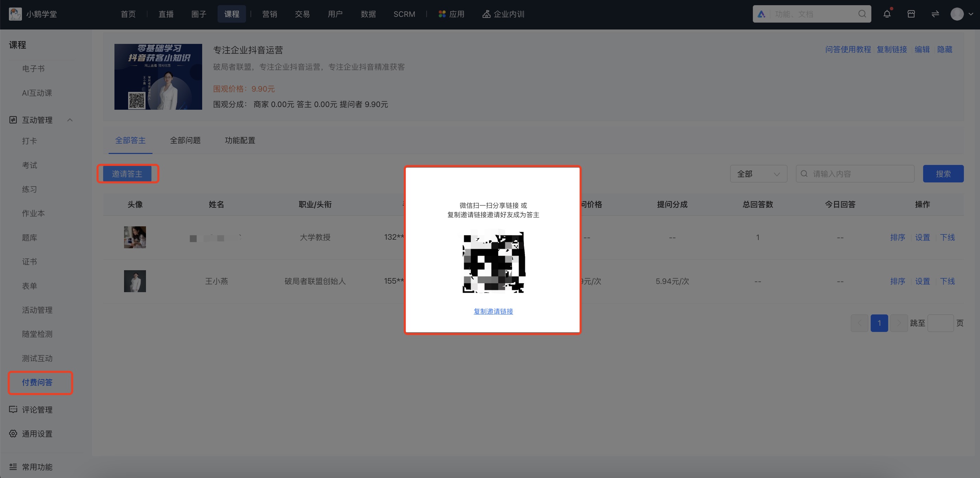Click the 小鹅学堂 logo icon
980x478 pixels.
click(x=15, y=14)
